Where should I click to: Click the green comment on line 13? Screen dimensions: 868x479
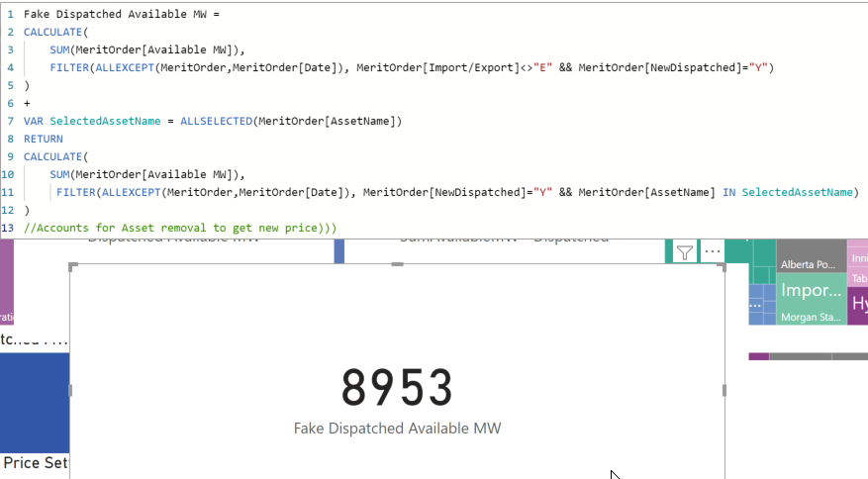coord(180,228)
